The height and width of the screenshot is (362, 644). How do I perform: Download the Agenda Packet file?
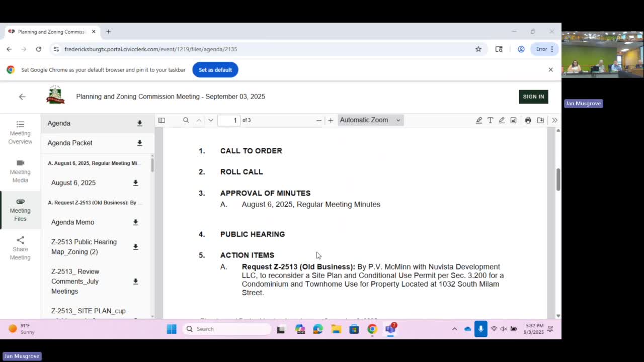coord(139,143)
